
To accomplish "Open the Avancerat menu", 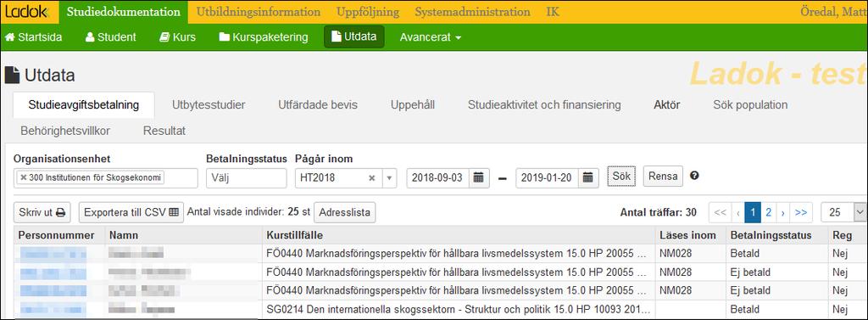I will point(431,37).
